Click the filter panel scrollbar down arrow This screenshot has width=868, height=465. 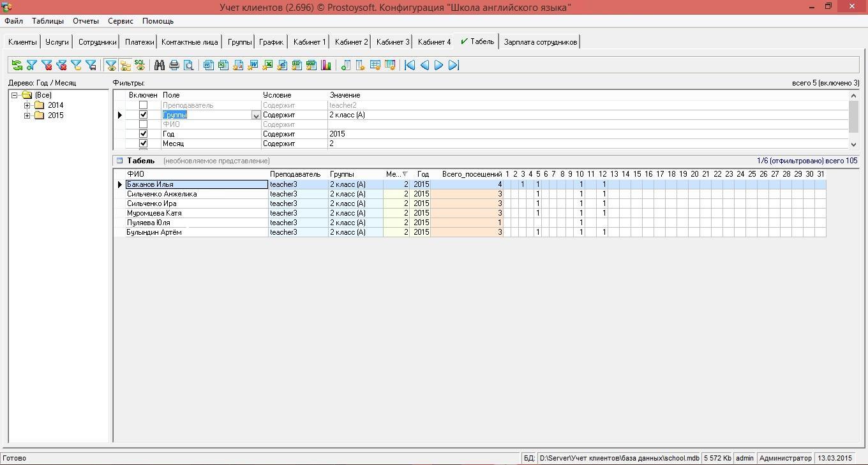[854, 145]
